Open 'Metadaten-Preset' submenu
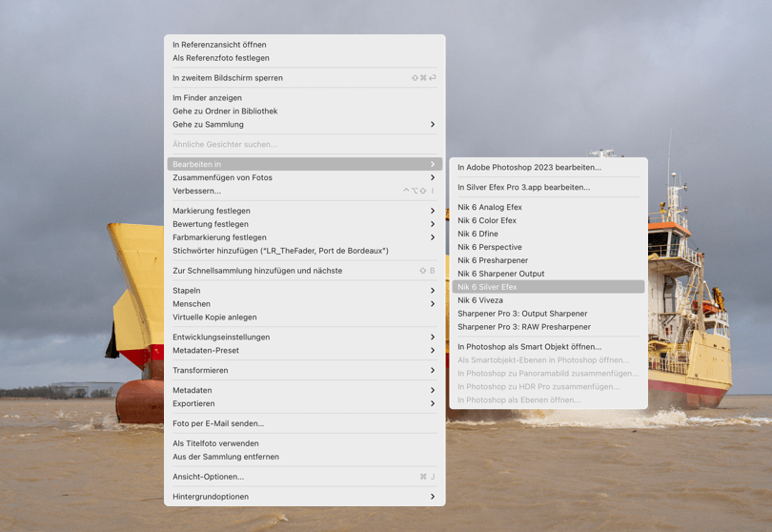Image resolution: width=772 pixels, height=532 pixels. [x=304, y=350]
